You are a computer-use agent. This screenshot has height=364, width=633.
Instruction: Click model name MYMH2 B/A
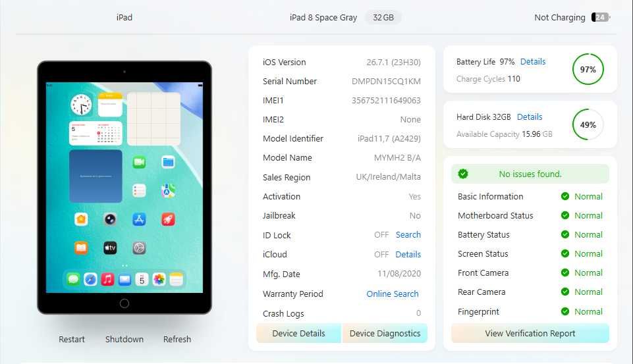[397, 158]
